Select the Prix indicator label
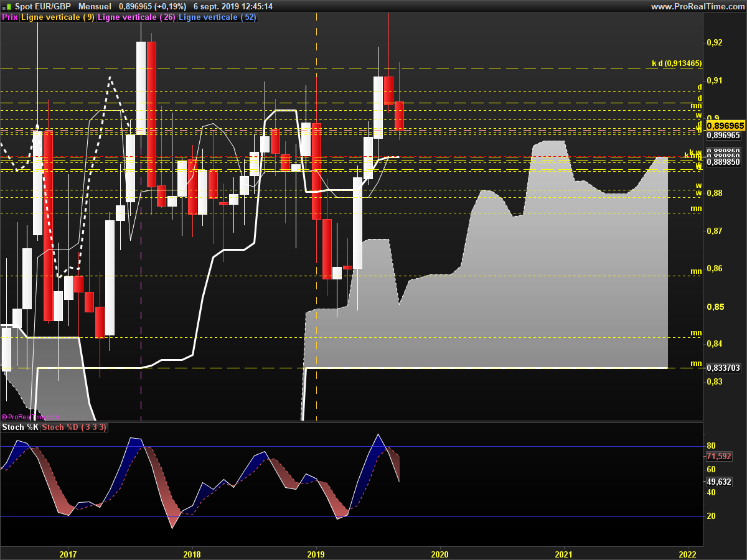Viewport: 747px width, 560px height. (10, 17)
